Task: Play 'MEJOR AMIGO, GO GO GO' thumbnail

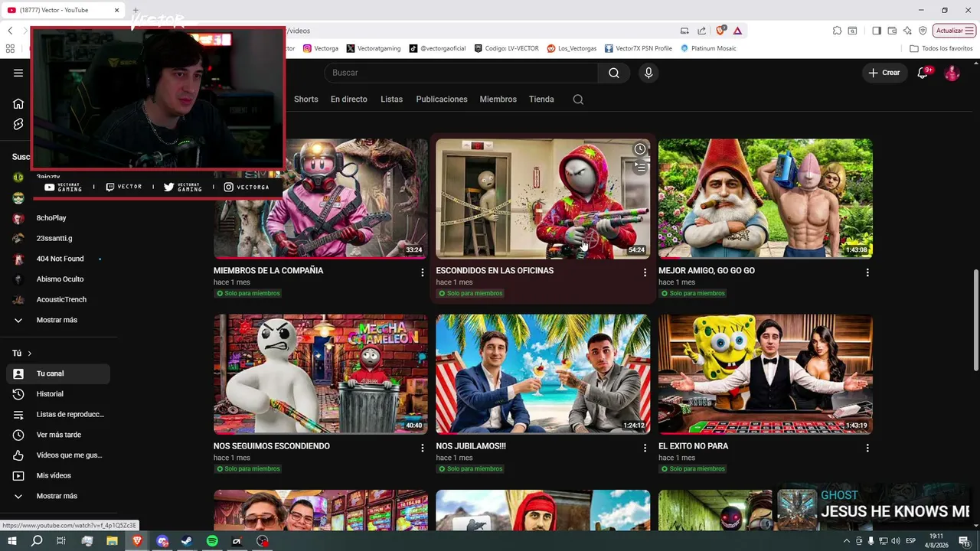Action: [x=766, y=198]
